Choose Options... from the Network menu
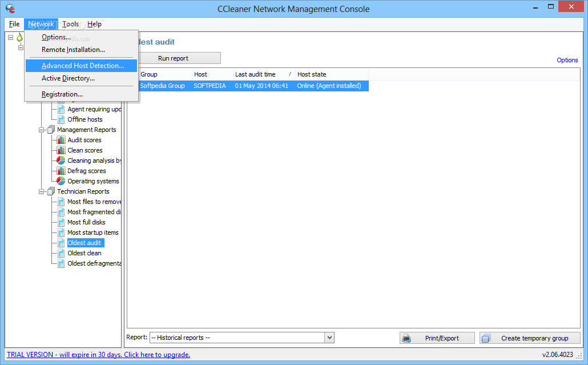Screen dimensions: 588x365 [x=82, y=37]
